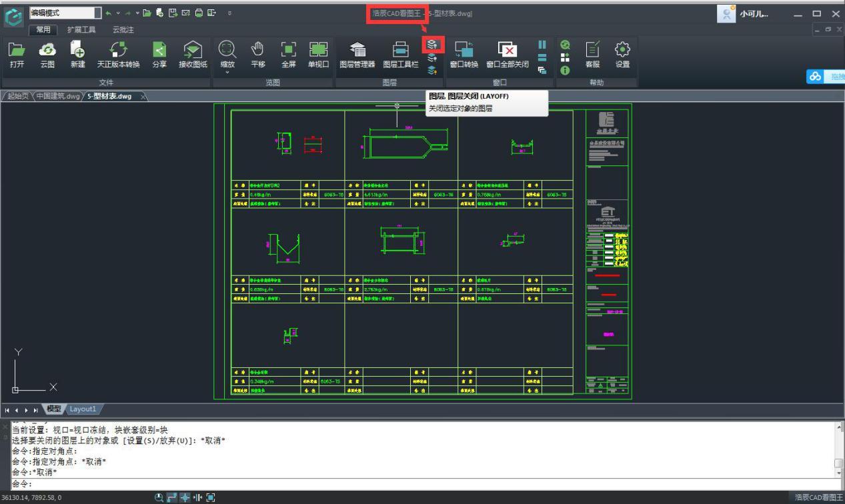The width and height of the screenshot is (845, 504).
Task: Open the 图层管理器 layer manager
Action: 357,54
